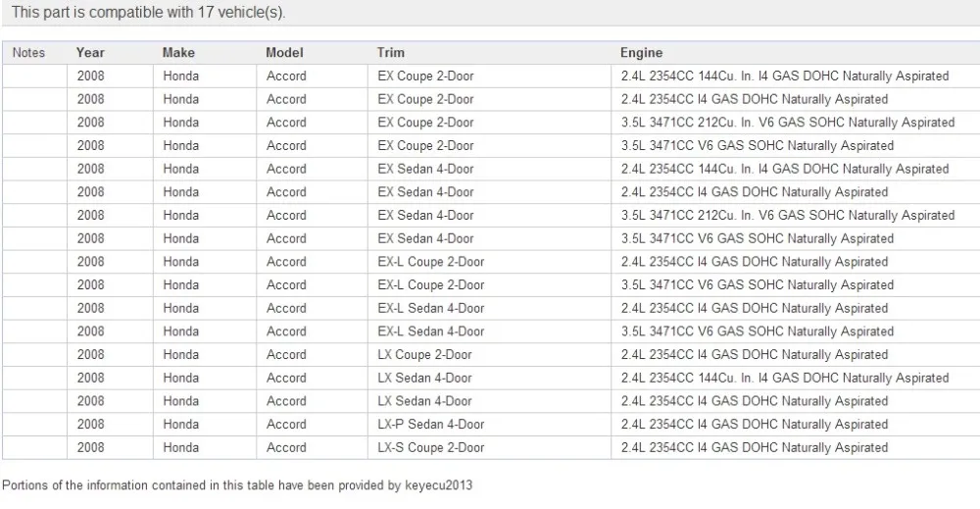The width and height of the screenshot is (980, 509).
Task: Select the LX-S Coupe 2-Door trim cell
Action: (x=489, y=447)
